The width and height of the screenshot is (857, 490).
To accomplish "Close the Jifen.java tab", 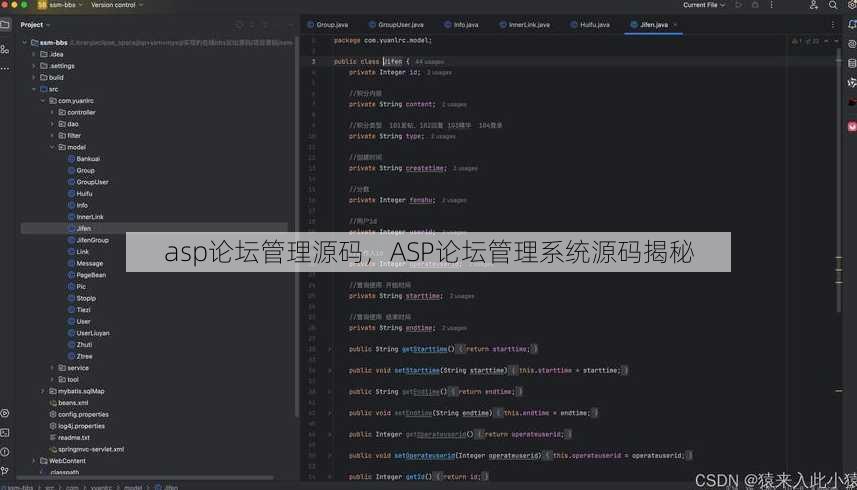I will (676, 25).
